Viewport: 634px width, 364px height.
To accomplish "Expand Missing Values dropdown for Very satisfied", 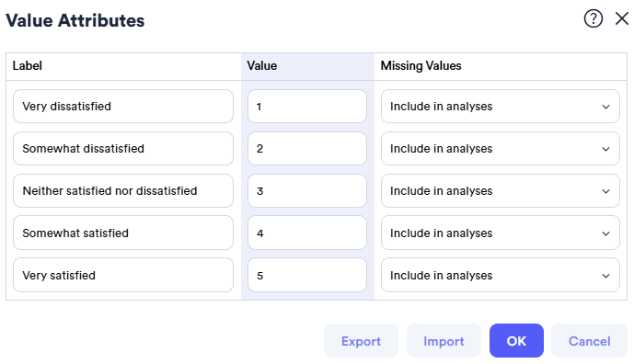I will (501, 275).
